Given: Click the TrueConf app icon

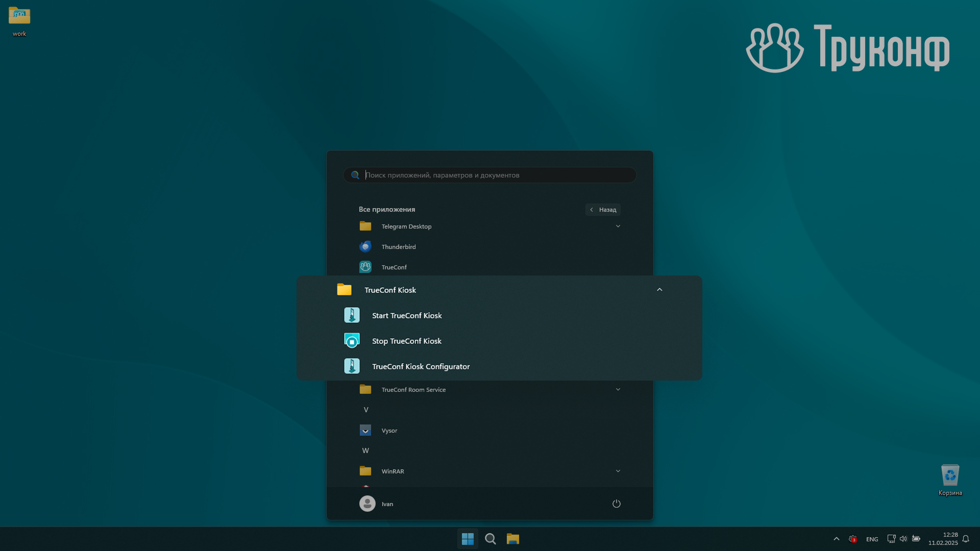Looking at the screenshot, I should [365, 267].
